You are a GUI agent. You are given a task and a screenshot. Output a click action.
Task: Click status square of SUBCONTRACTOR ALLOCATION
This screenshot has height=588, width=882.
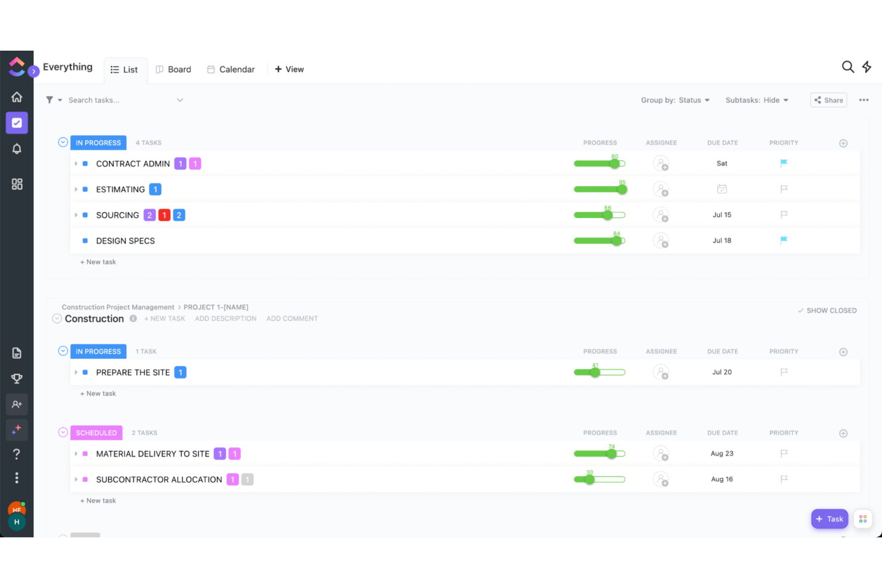[85, 480]
